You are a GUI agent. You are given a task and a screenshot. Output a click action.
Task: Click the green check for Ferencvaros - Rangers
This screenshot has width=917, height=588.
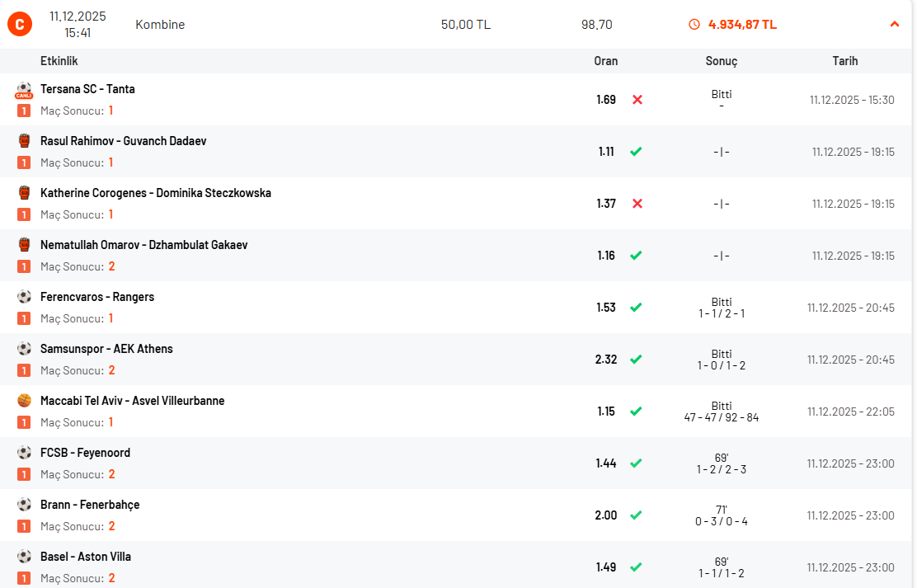(x=637, y=307)
